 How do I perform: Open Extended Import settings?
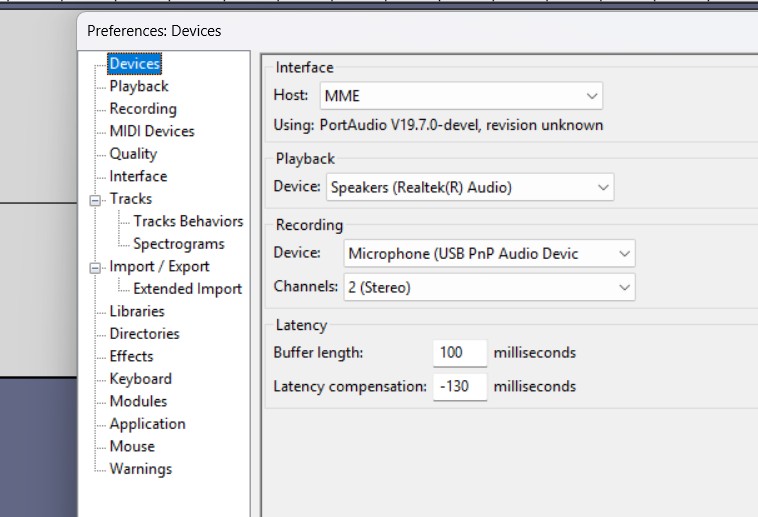[x=187, y=289]
